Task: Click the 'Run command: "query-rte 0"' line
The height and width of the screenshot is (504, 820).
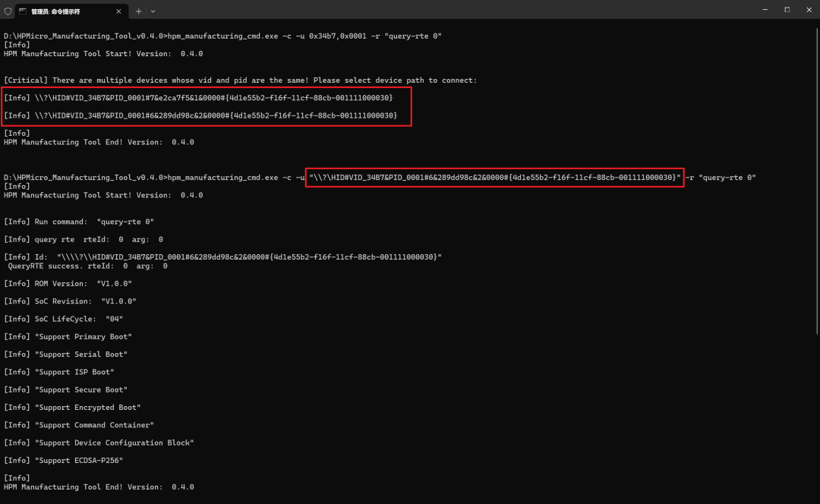Action: 79,222
